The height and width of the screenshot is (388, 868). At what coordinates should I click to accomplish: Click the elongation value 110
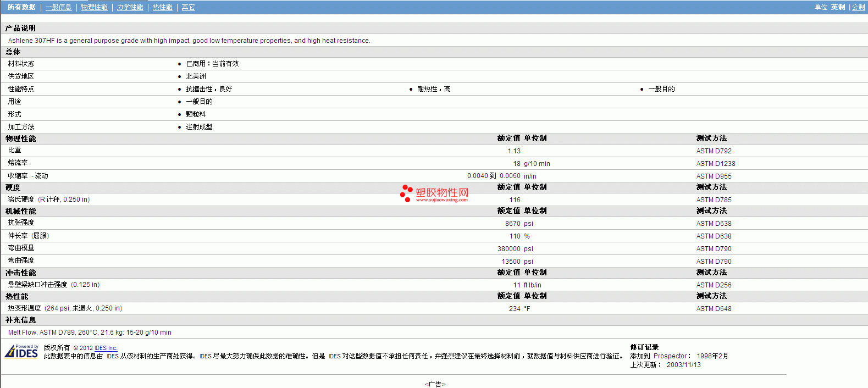click(515, 236)
